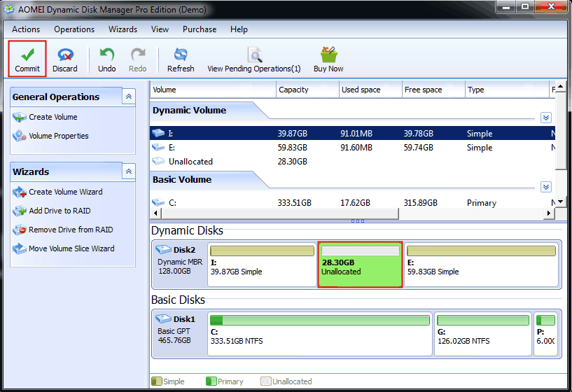Click the 59.83GB capacity cell

(x=293, y=148)
